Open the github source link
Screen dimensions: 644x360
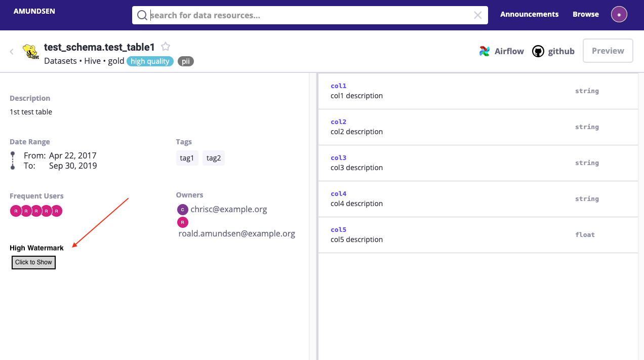pos(553,51)
